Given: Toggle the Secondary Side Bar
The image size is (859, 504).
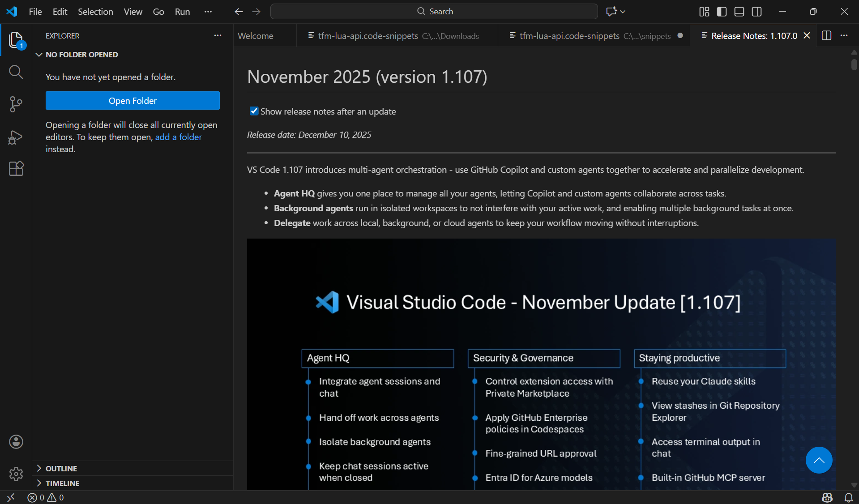Looking at the screenshot, I should [x=757, y=12].
